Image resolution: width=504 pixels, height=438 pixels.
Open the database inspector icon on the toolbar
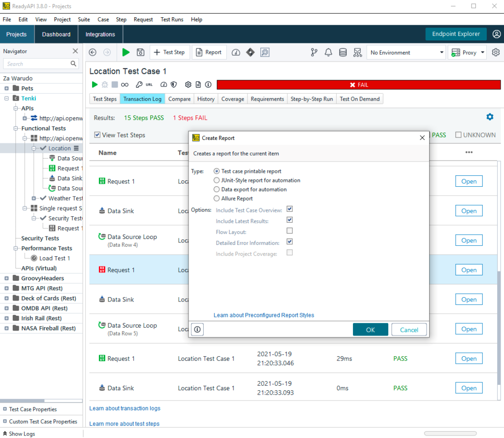[x=343, y=52]
